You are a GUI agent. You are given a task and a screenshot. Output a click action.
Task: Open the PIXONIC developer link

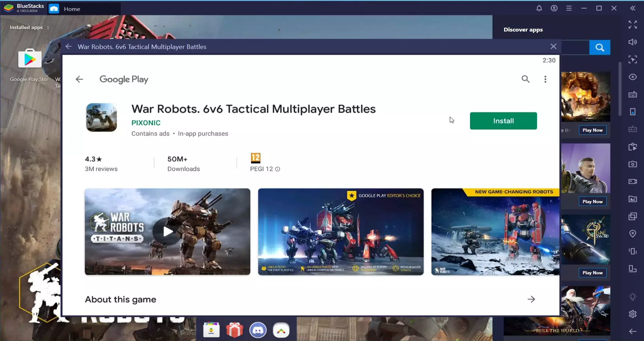tap(146, 123)
